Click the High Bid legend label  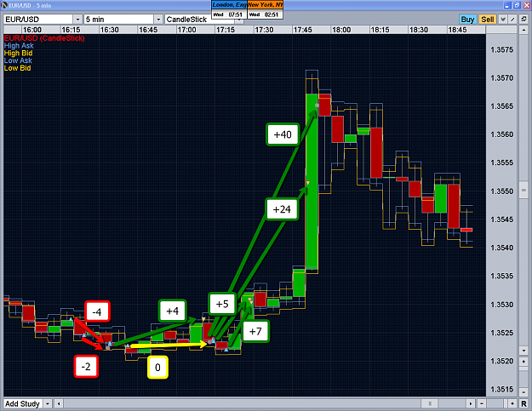coord(19,54)
